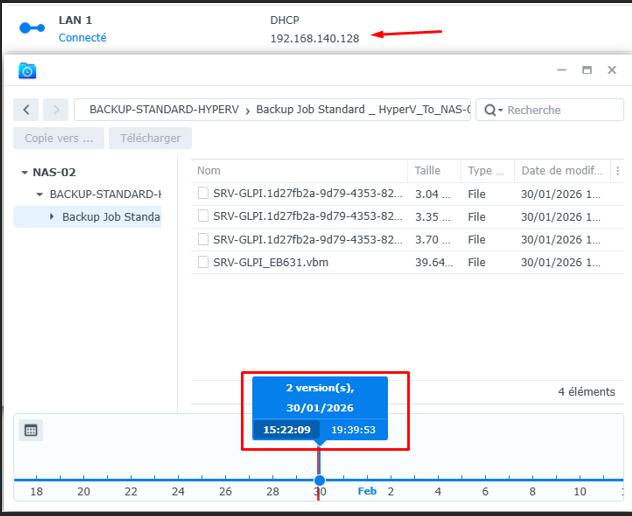Image resolution: width=632 pixels, height=516 pixels.
Task: Sort by the Taille column header
Action: click(x=434, y=171)
